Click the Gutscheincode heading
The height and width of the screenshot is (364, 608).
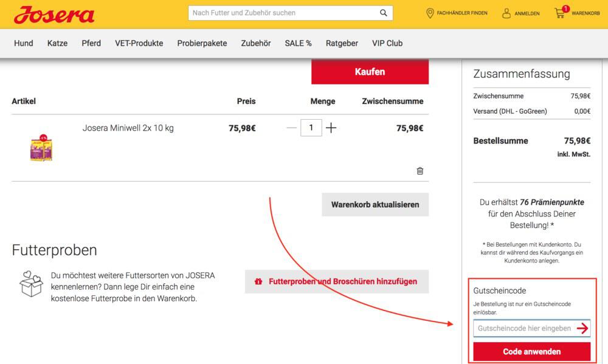[499, 290]
